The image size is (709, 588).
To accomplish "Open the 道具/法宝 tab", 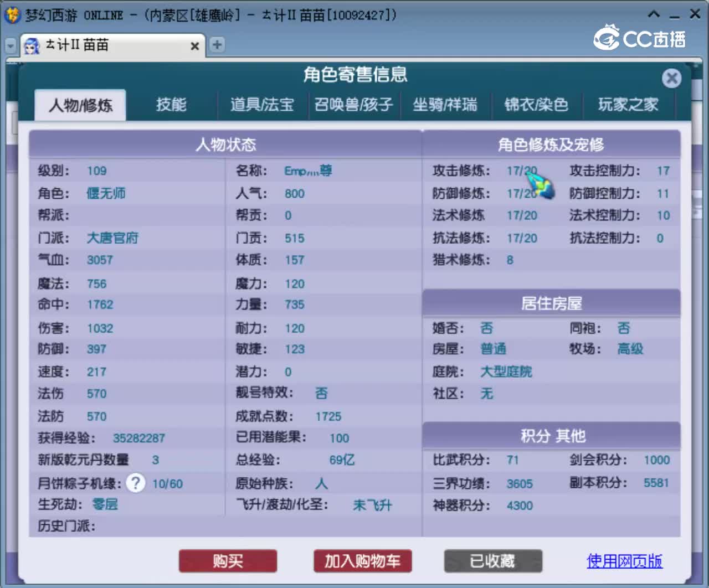I will 262,105.
